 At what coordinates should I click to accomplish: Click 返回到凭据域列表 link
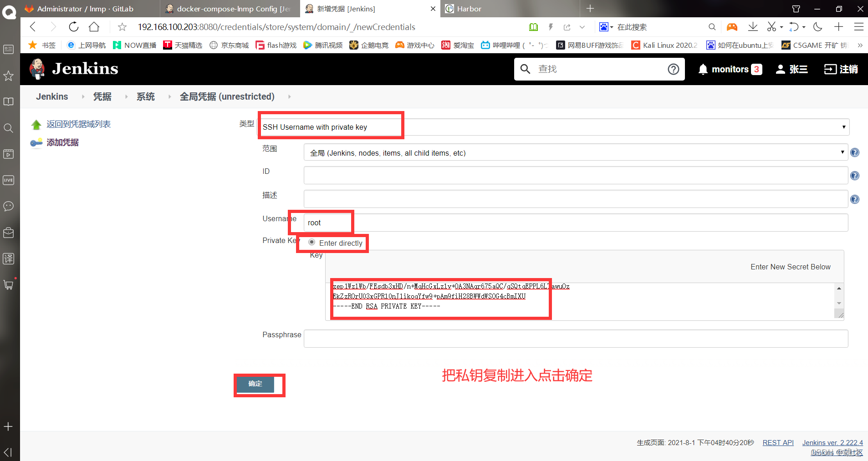pyautogui.click(x=78, y=124)
